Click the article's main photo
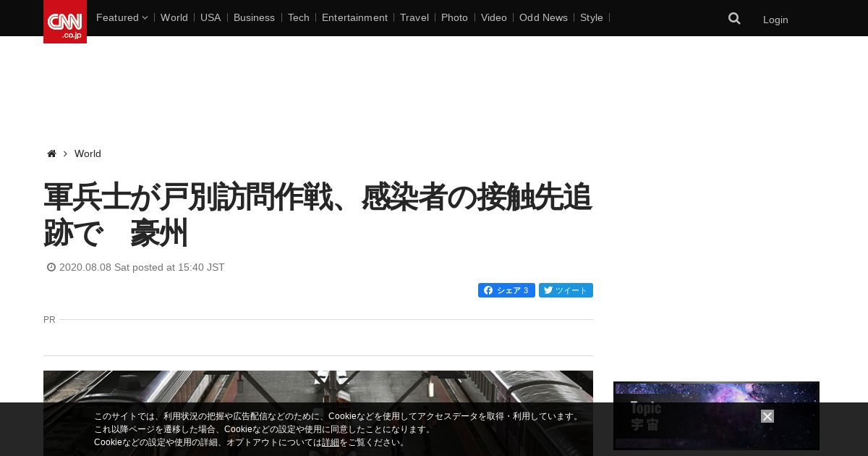The width and height of the screenshot is (868, 456). [x=318, y=413]
